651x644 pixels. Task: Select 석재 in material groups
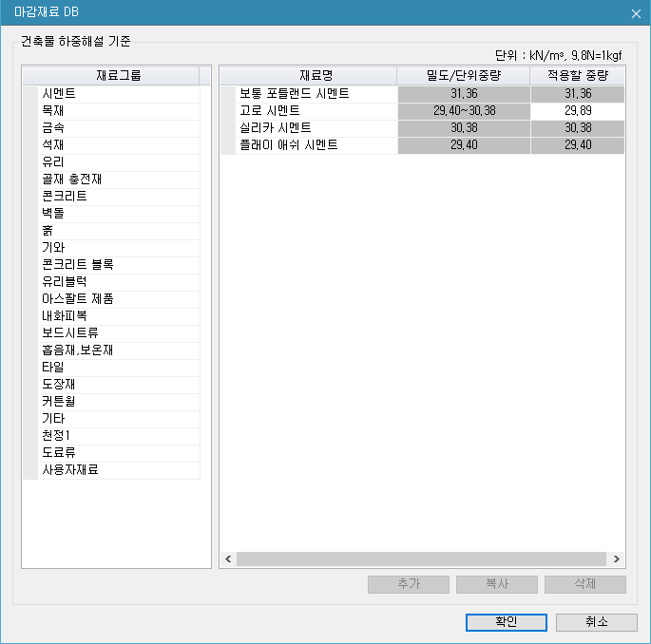click(x=119, y=144)
